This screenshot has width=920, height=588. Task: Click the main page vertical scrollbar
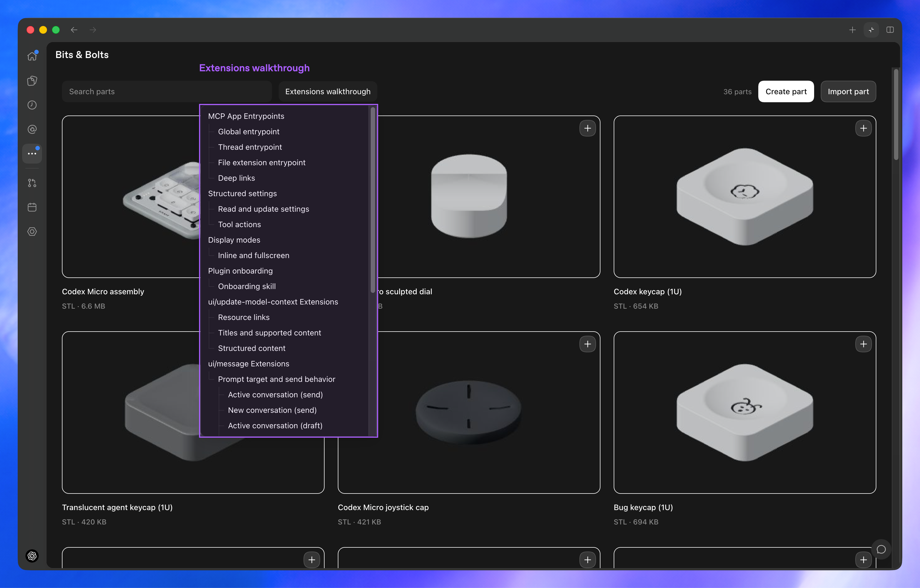point(896,115)
